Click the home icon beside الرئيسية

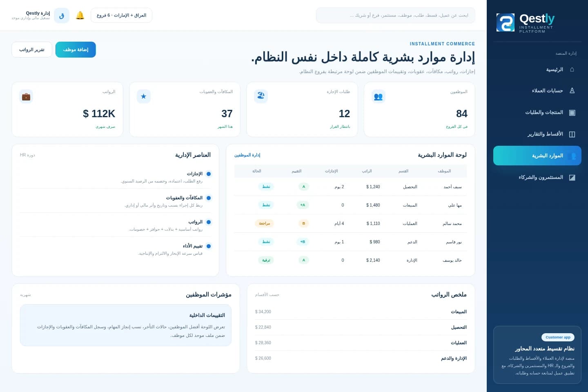572,69
